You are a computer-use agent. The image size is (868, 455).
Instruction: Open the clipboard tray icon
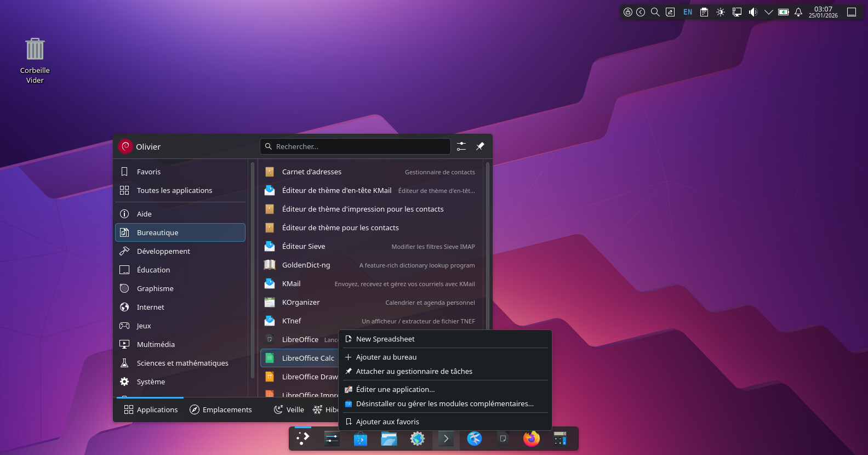pyautogui.click(x=704, y=12)
